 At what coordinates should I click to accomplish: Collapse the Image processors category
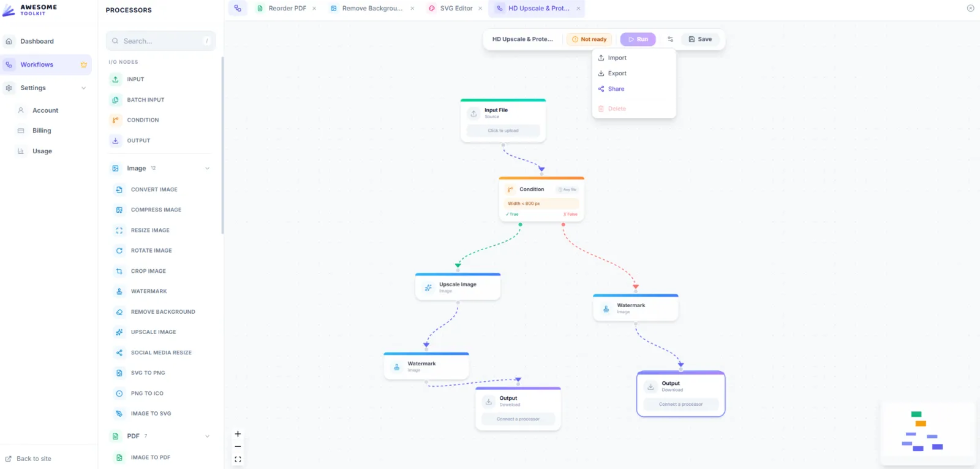point(207,169)
